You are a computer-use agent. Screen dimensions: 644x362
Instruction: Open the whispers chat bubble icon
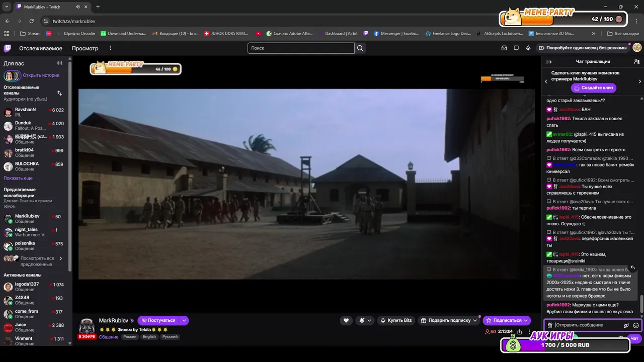click(516, 48)
